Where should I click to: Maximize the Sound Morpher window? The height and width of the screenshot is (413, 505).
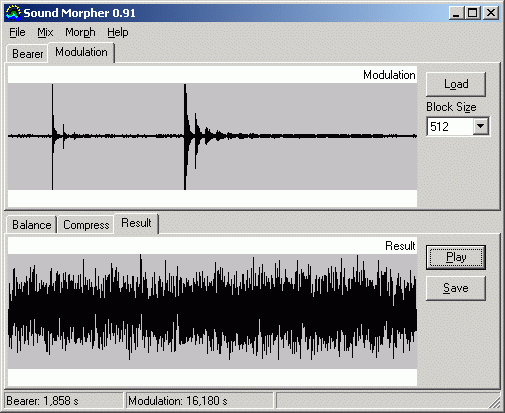coord(472,13)
